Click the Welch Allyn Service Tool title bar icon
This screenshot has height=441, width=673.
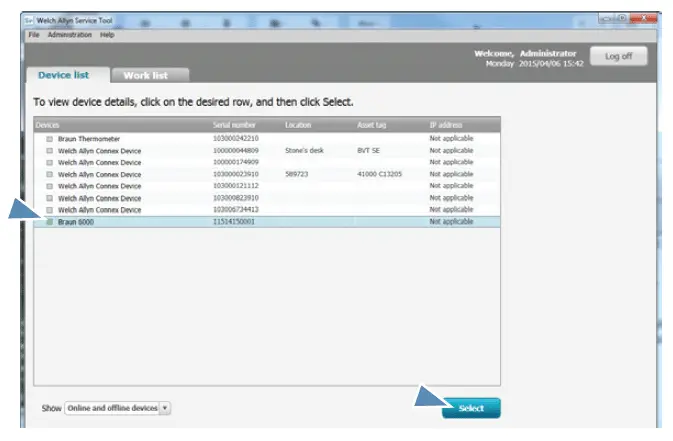tap(29, 20)
